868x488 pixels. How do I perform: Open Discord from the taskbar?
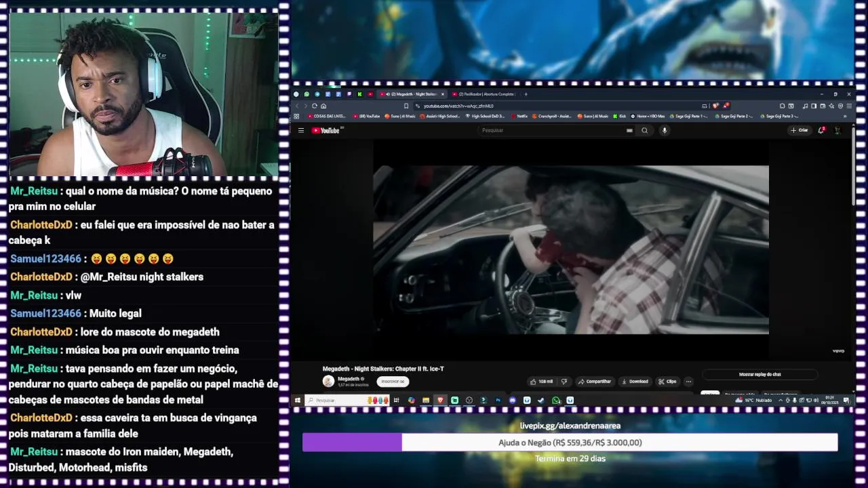[513, 400]
